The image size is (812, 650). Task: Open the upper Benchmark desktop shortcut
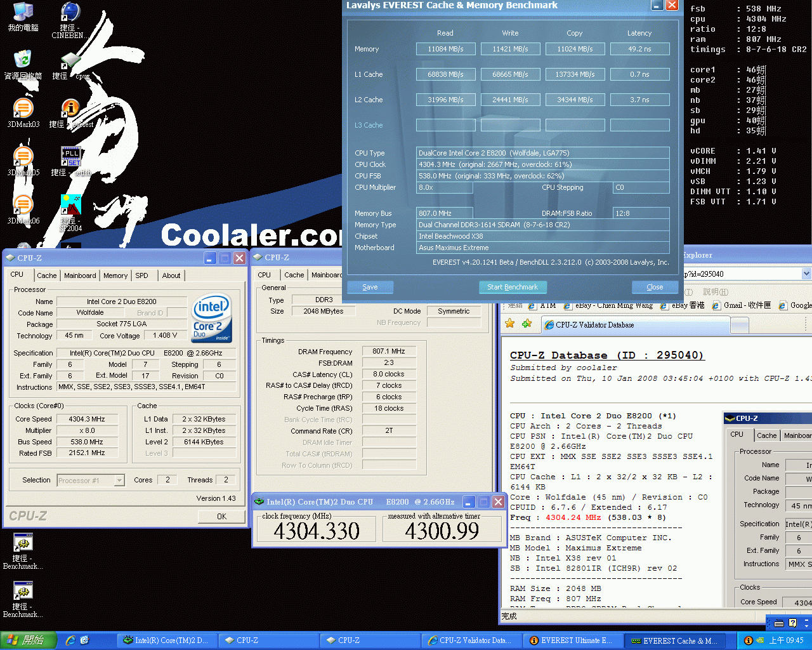point(23,551)
